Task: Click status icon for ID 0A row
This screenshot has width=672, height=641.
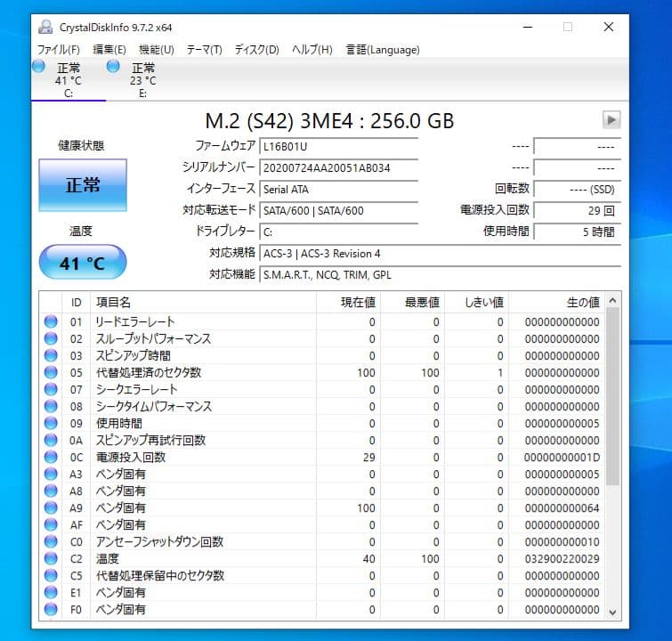Action: pos(51,440)
